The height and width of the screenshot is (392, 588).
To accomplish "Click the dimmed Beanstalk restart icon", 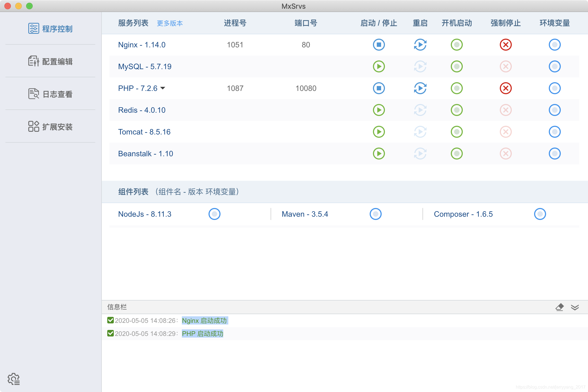I will [x=420, y=154].
